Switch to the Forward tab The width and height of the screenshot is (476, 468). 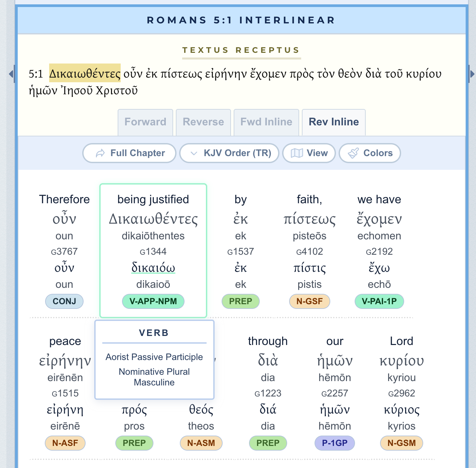click(145, 122)
